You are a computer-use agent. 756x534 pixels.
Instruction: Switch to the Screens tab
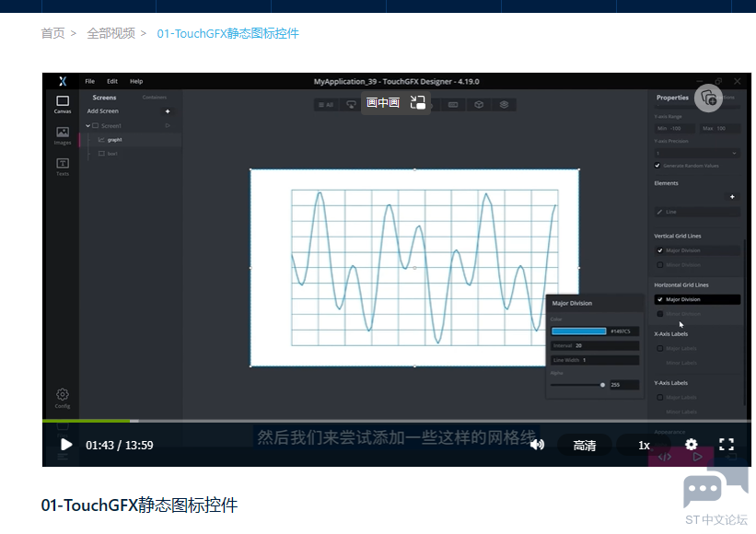click(x=104, y=98)
